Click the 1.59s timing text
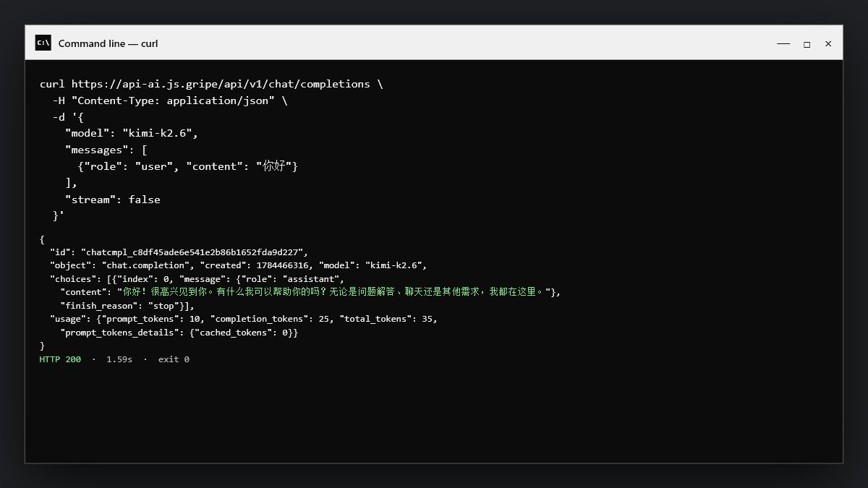The width and height of the screenshot is (868, 488). 119,359
